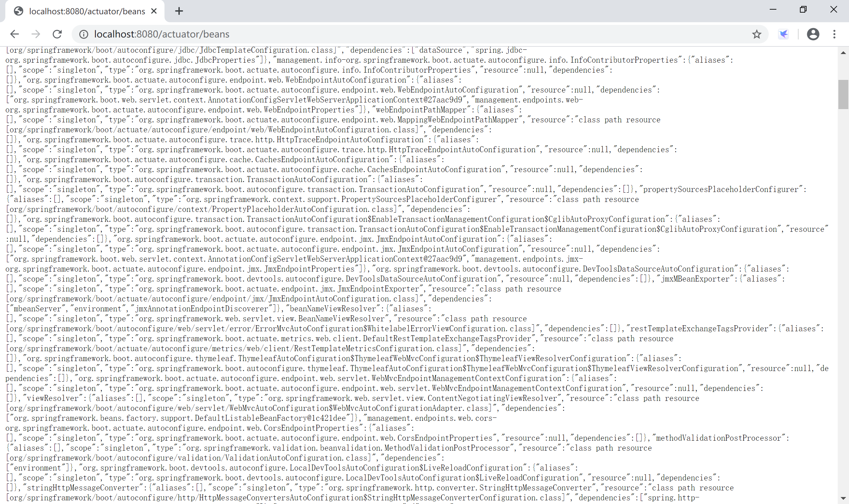This screenshot has height=504, width=849.
Task: Click the scrollbar up arrow
Action: click(x=843, y=53)
